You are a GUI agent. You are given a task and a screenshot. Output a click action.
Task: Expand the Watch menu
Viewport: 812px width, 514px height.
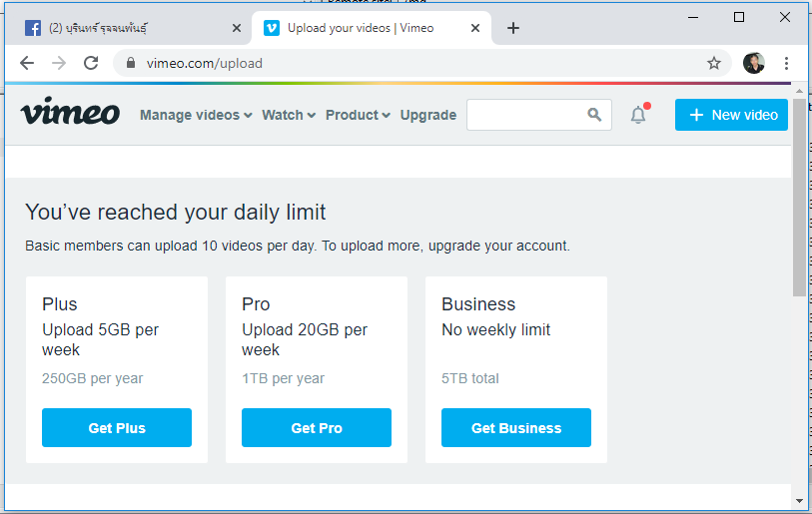289,115
